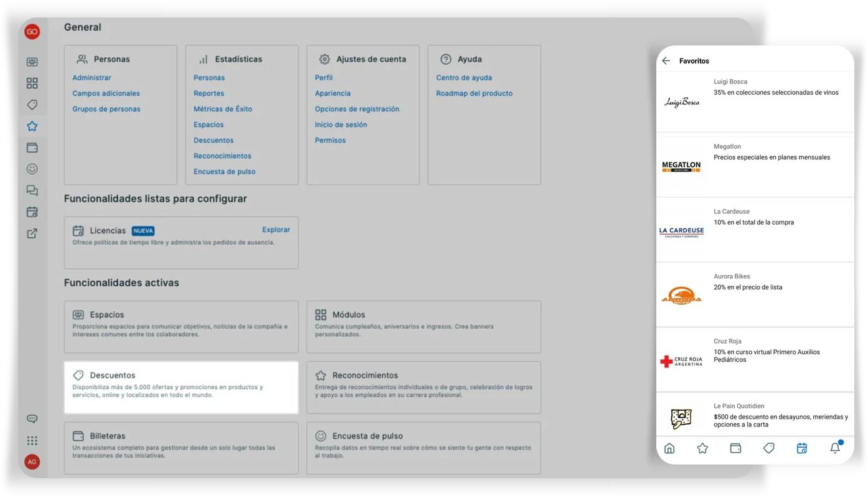Open Roadmap del producto link
This screenshot has height=500, width=868.
474,93
